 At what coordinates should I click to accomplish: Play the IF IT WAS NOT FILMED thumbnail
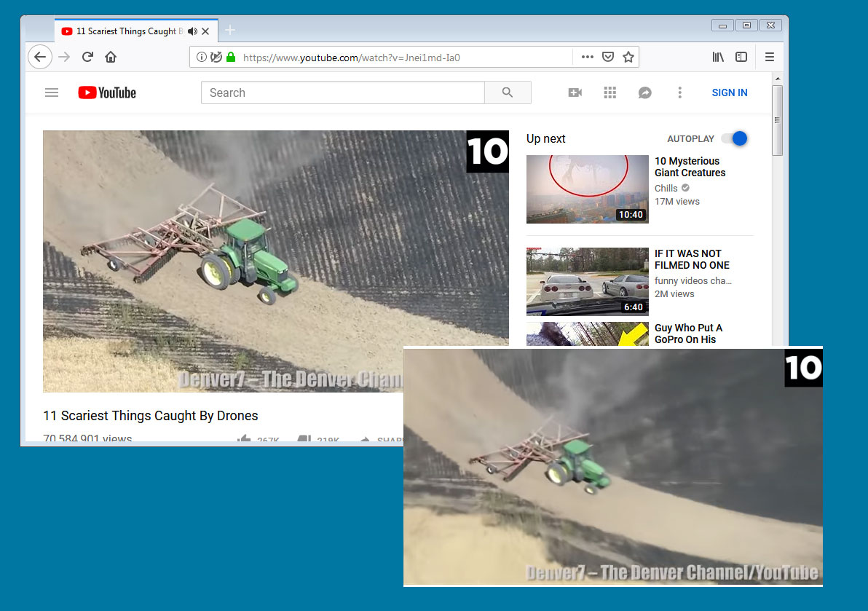[588, 282]
